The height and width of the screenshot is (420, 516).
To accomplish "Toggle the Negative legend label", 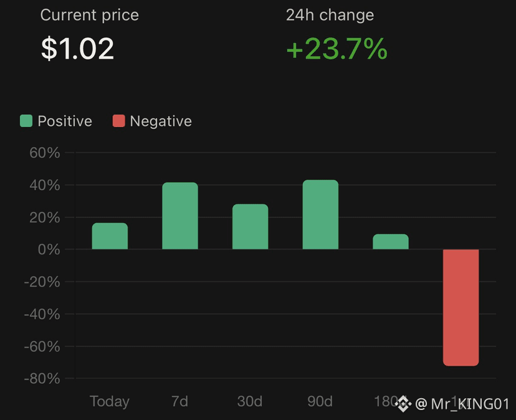I will pos(161,122).
